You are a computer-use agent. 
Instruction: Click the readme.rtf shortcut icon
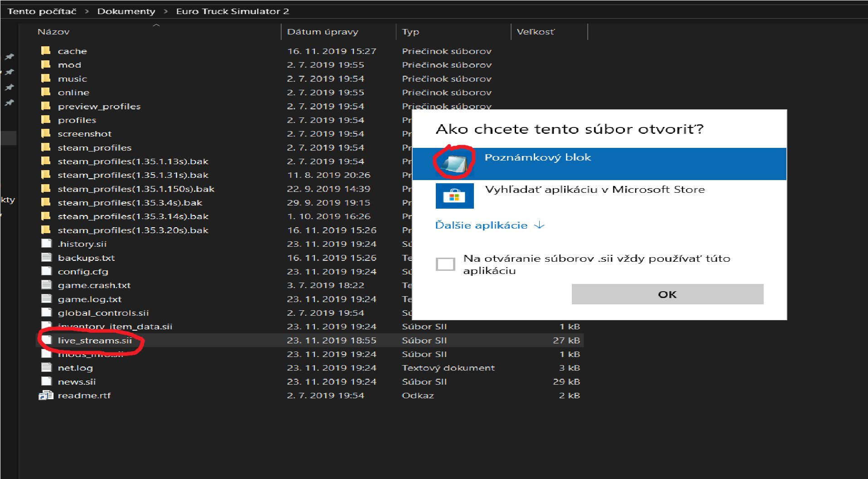[x=46, y=395]
